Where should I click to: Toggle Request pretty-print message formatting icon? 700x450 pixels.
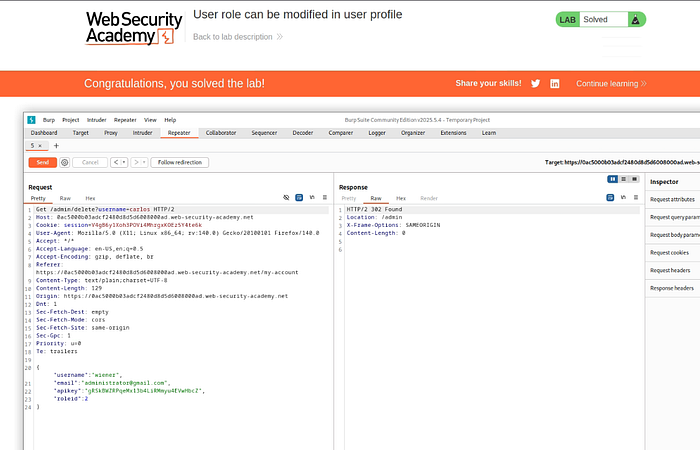coord(299,197)
